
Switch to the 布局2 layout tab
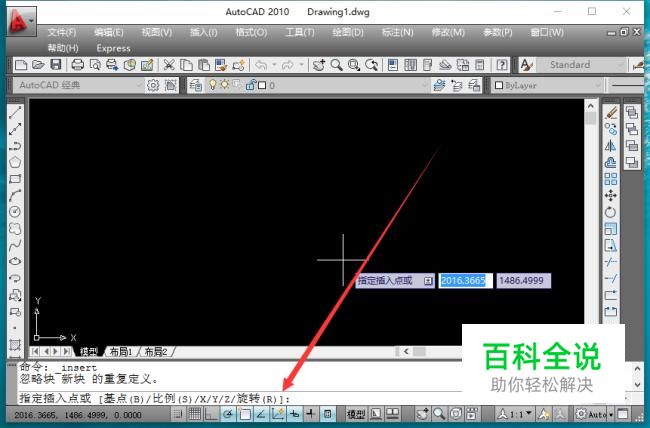(156, 352)
